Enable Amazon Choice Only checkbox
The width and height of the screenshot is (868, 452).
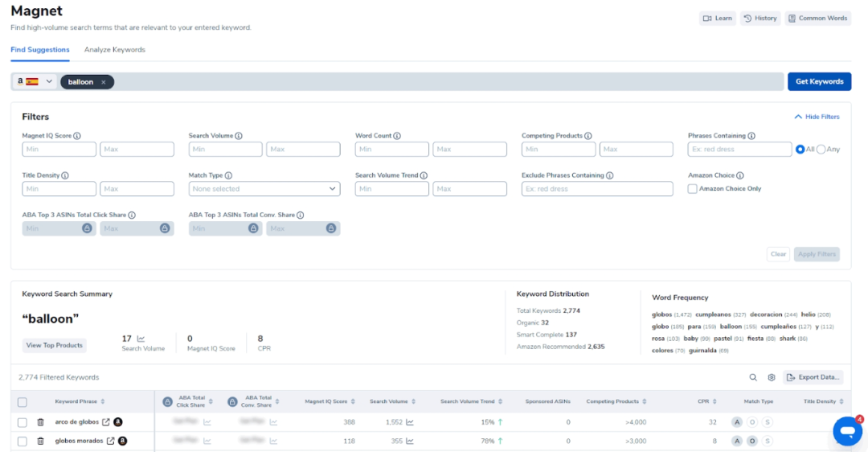coord(692,189)
